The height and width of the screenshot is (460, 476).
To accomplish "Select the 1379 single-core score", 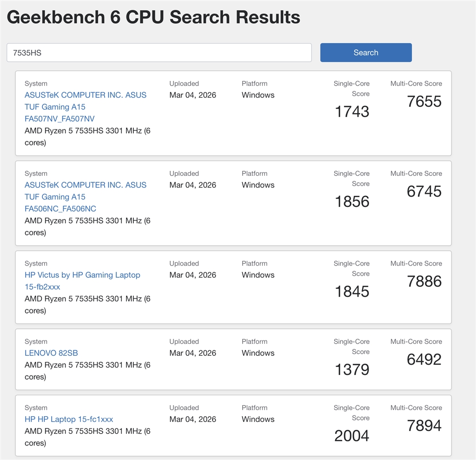I will coord(352,370).
